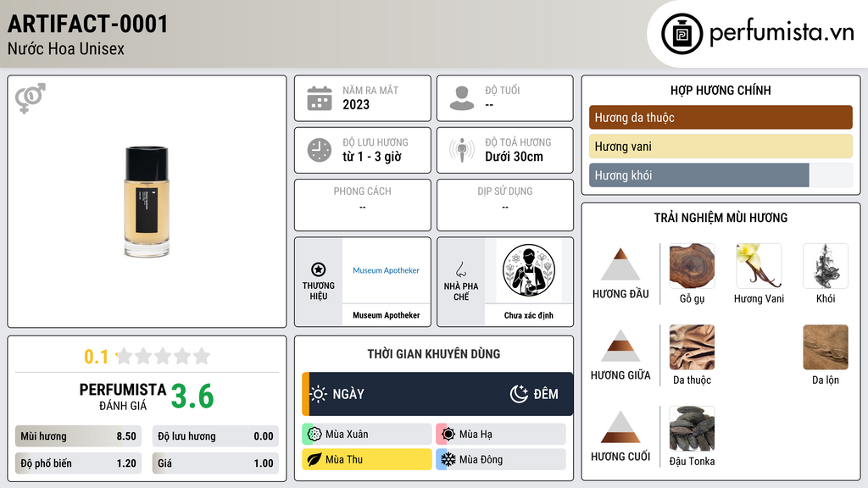The image size is (868, 488).
Task: Select the Mùa Xuân season tag
Action: [367, 434]
